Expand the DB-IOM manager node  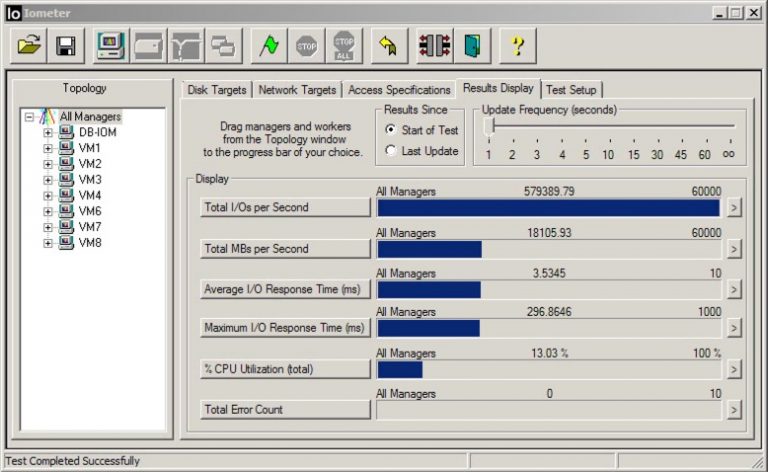(48, 133)
